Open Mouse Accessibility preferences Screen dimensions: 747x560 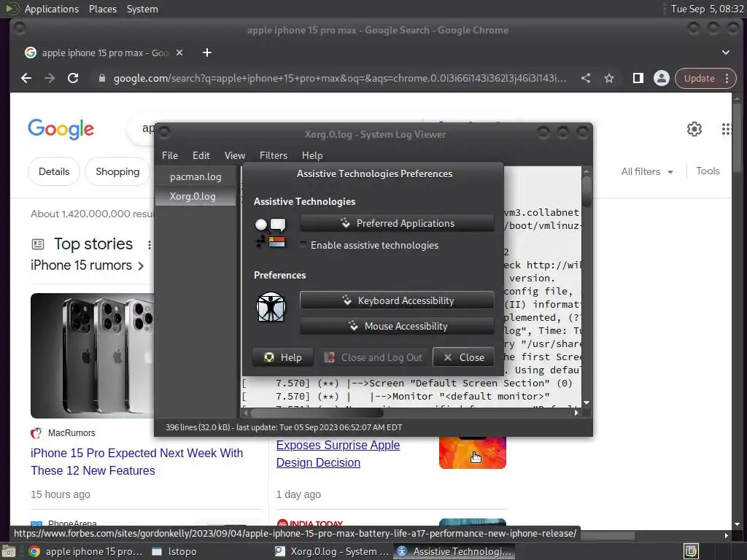click(x=397, y=326)
